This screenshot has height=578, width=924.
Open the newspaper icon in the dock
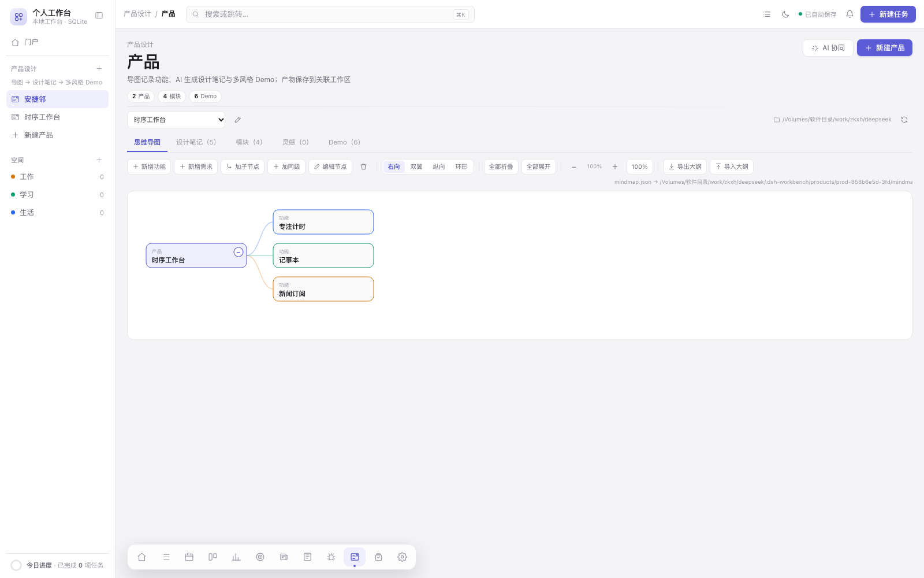pos(284,557)
